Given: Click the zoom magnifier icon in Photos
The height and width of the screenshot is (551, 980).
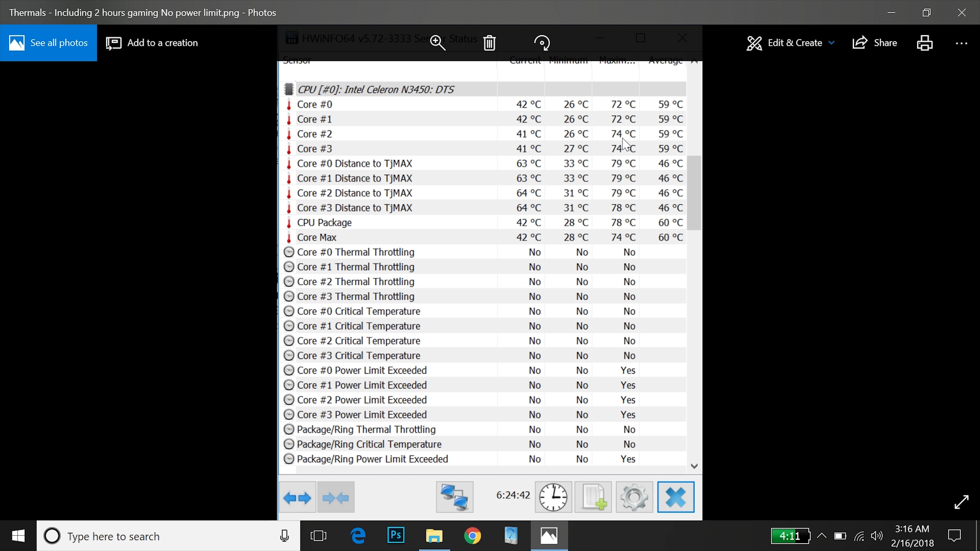Looking at the screenshot, I should point(437,43).
